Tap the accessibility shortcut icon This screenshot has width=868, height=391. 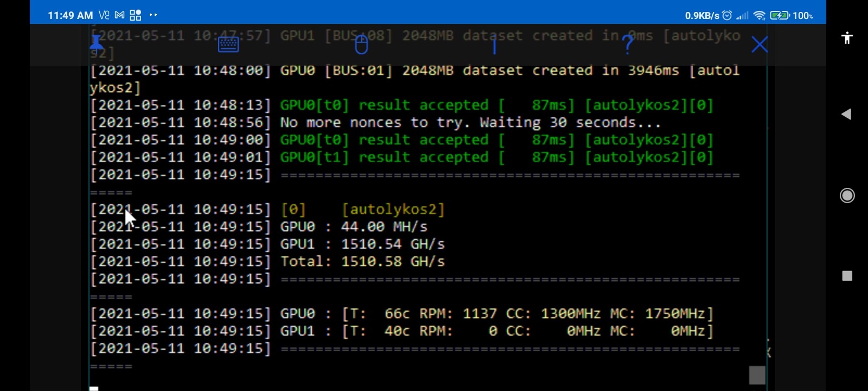(x=847, y=38)
